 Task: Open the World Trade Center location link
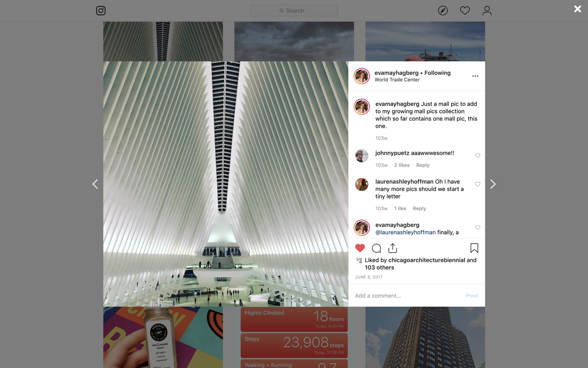tap(397, 80)
